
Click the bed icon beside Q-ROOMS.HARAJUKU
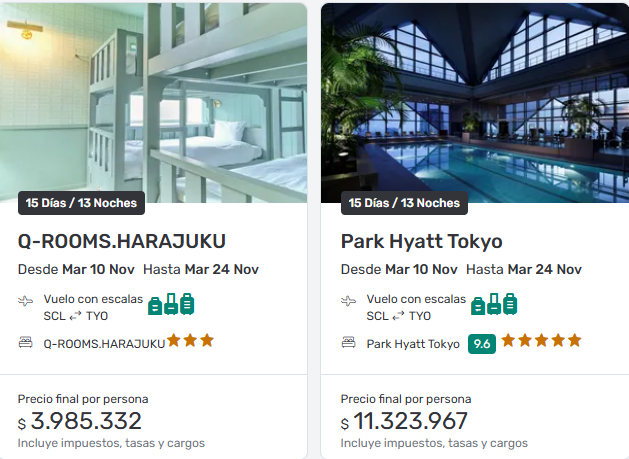click(26, 343)
